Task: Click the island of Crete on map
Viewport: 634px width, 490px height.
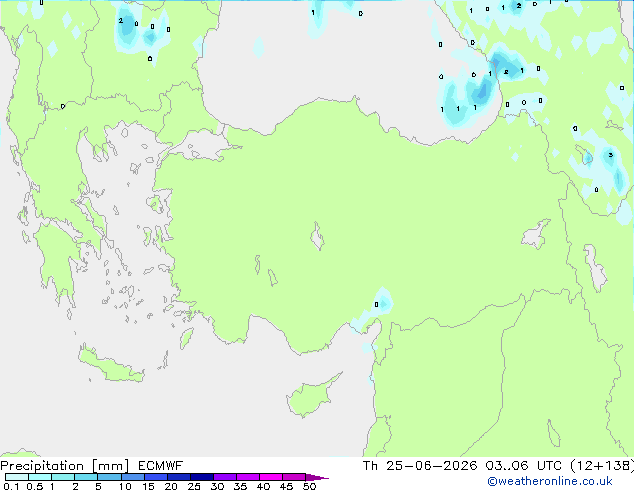Action: pos(111,365)
